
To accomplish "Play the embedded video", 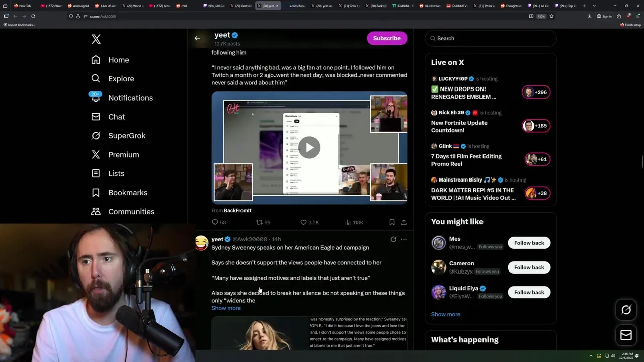I will [x=309, y=147].
